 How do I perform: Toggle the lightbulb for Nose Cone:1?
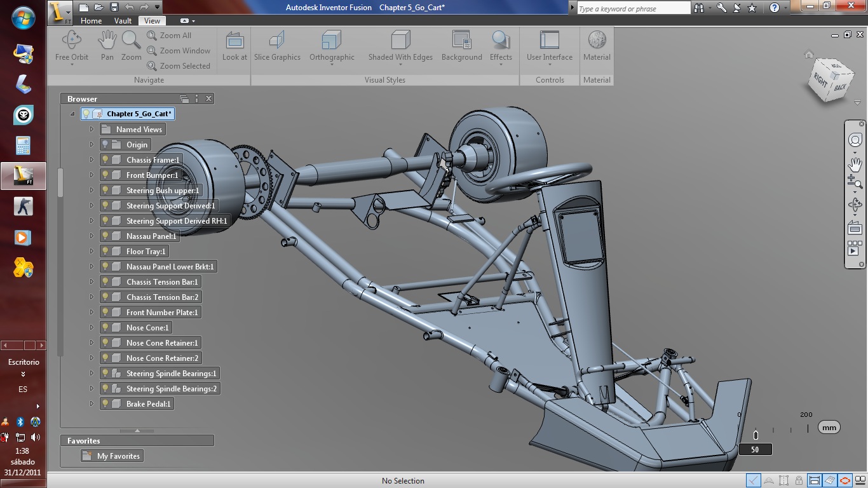tap(105, 327)
